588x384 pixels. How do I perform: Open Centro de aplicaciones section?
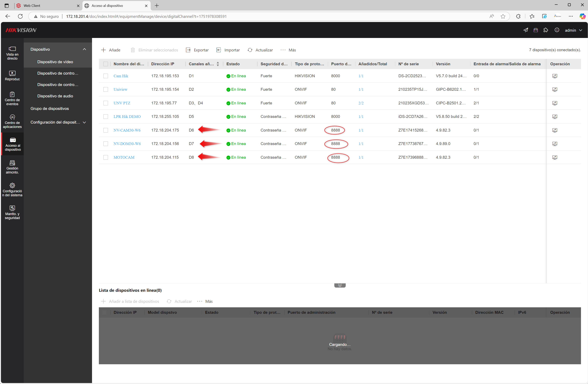coord(12,121)
